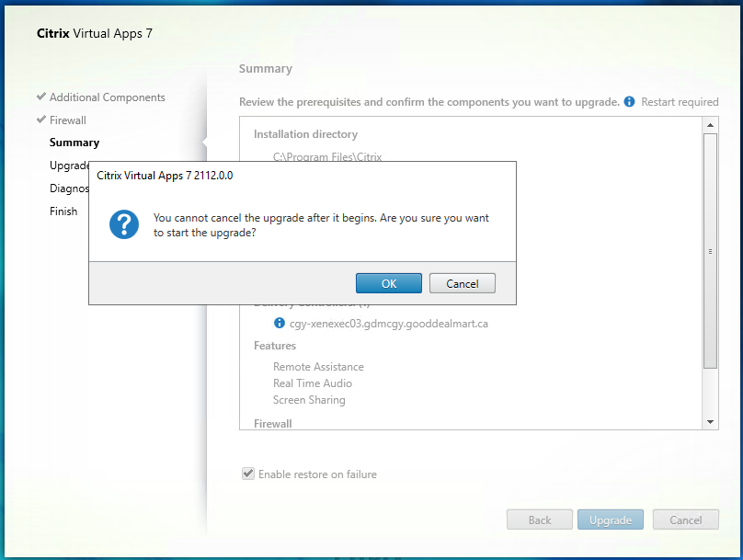Click the summary scrollbar up arrow
The width and height of the screenshot is (743, 560).
point(710,125)
